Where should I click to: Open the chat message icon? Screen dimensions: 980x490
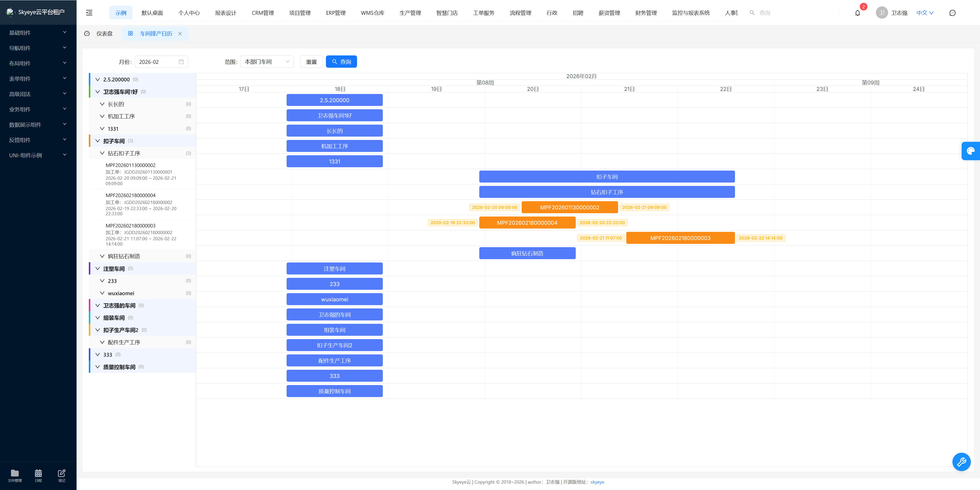(x=952, y=13)
